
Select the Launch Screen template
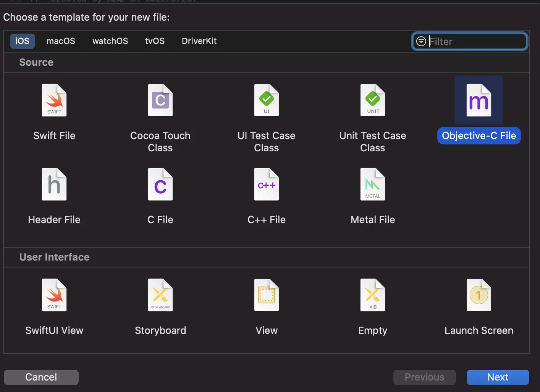coord(479,295)
